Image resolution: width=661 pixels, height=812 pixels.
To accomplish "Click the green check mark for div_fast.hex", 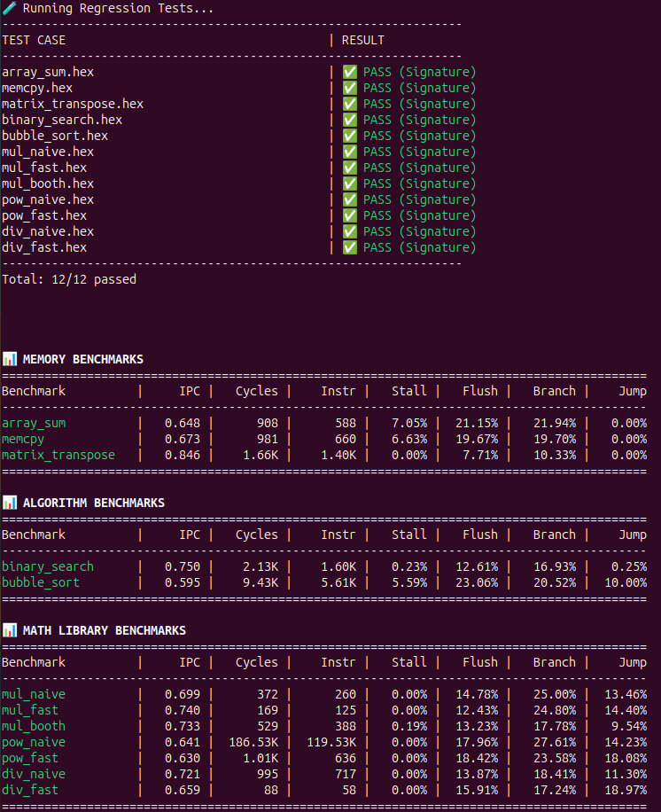I will pyautogui.click(x=349, y=247).
